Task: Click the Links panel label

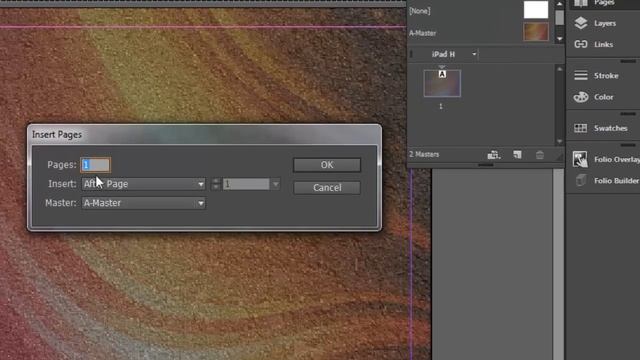Action: pos(603,44)
